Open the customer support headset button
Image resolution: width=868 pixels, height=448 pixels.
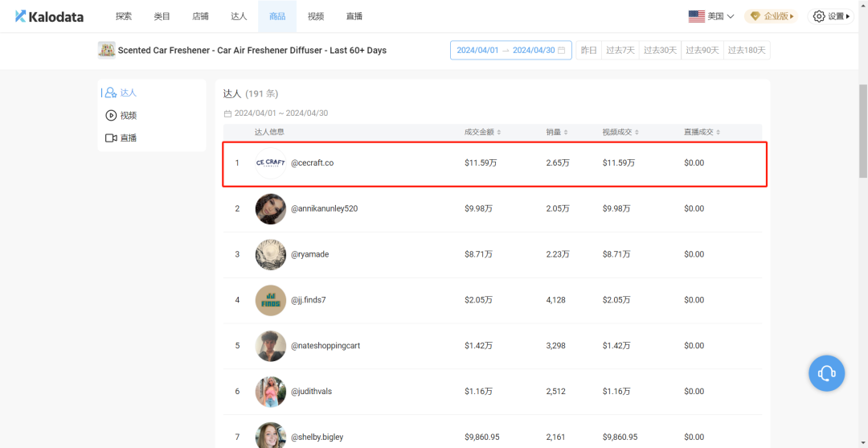826,373
